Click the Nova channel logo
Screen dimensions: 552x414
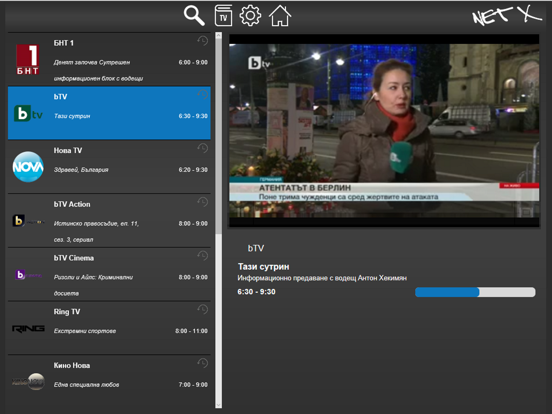[x=28, y=167]
